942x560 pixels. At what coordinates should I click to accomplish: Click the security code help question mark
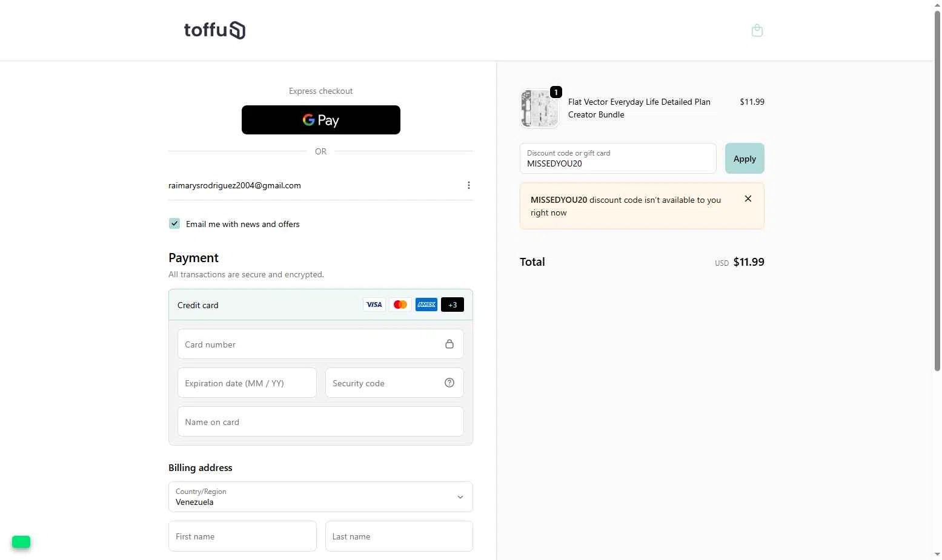point(449,383)
